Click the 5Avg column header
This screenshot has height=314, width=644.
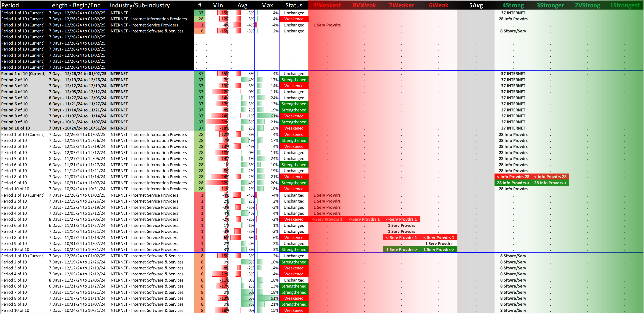tap(476, 5)
